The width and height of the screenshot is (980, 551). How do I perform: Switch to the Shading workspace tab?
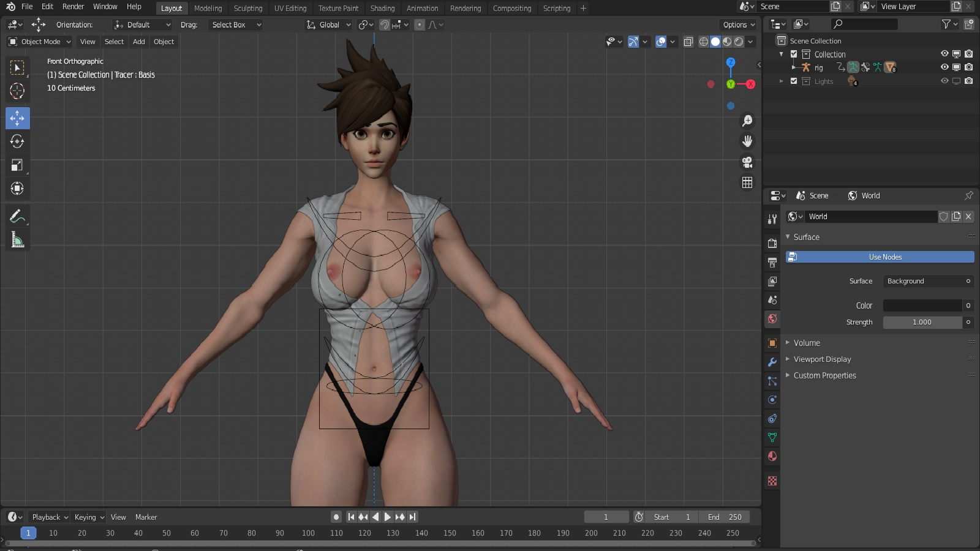coord(382,9)
